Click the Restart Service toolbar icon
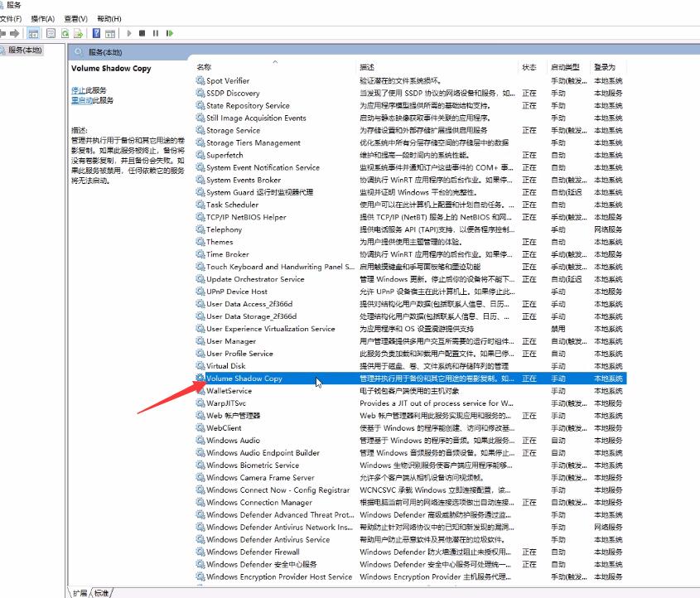Screen dimensions: 700x598 (x=170, y=33)
